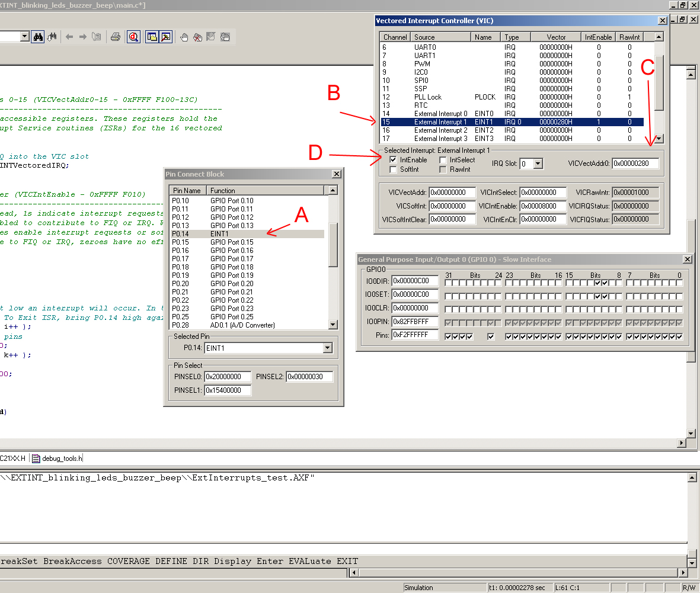Click the IO0DIR value field
The width and height of the screenshot is (700, 593).
point(415,281)
